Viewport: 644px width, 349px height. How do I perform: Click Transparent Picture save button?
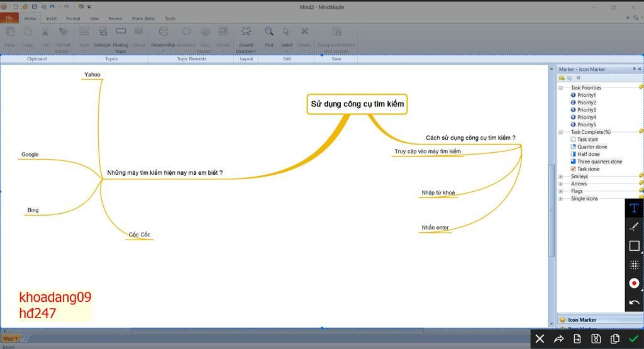pos(336,40)
